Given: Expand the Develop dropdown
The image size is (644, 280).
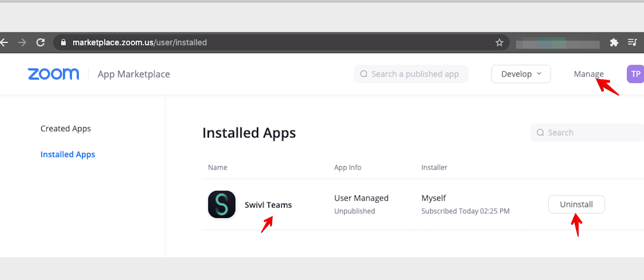Looking at the screenshot, I should point(516,74).
